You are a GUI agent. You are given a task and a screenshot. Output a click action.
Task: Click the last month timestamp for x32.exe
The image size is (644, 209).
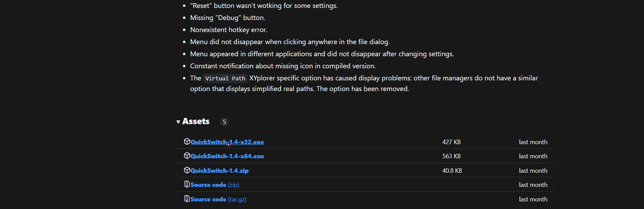[x=533, y=142]
